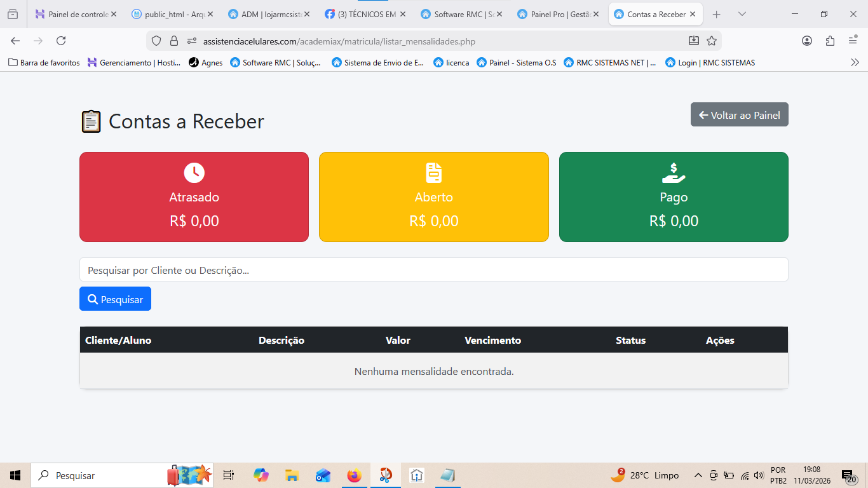Reload the current page
Viewport: 868px width, 488px height.
(61, 41)
